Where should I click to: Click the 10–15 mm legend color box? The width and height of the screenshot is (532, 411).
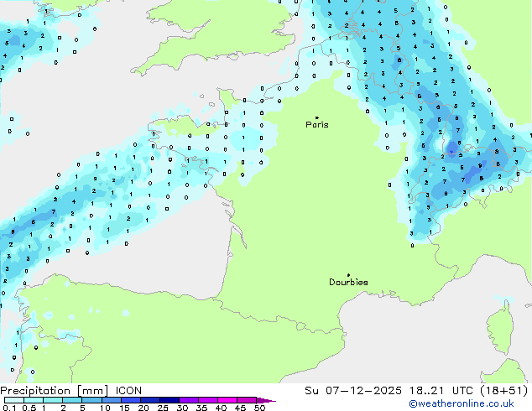click(x=112, y=400)
